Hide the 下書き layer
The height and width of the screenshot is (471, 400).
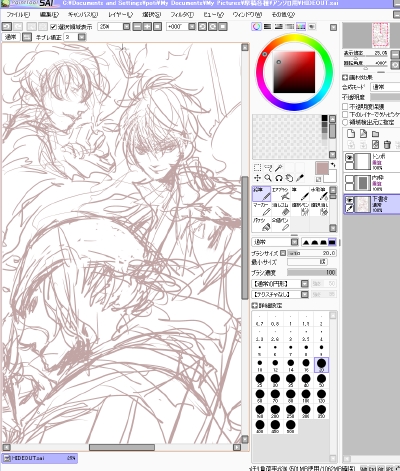349,200
